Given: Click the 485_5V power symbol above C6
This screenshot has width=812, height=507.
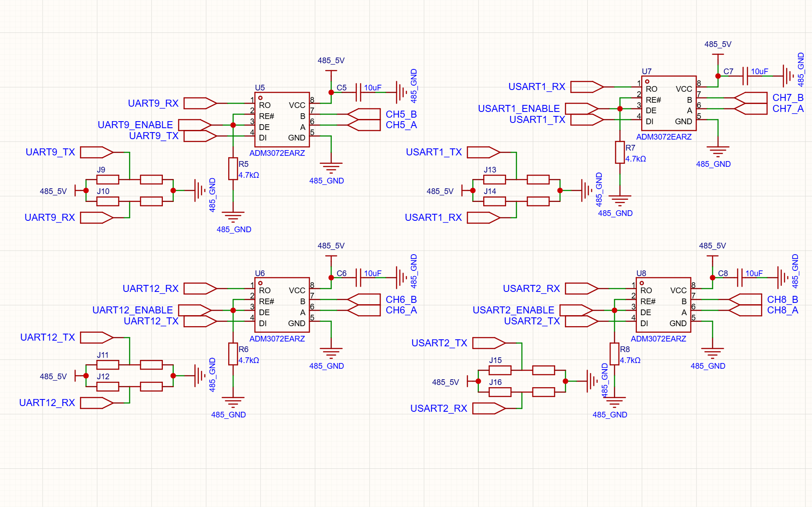Looking at the screenshot, I should tap(331, 256).
